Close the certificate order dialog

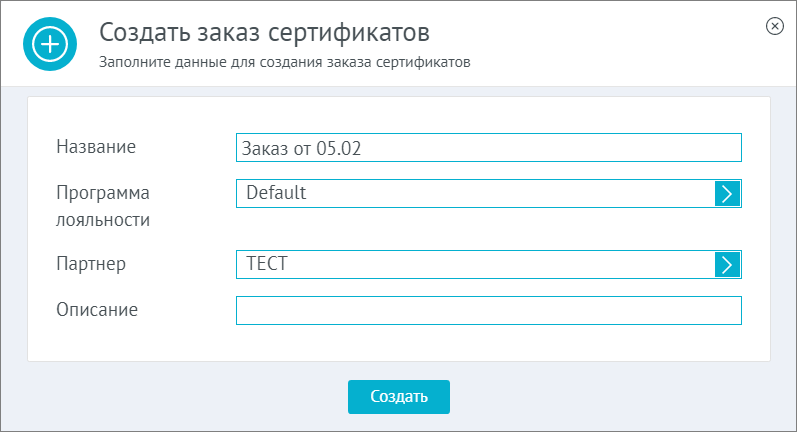pyautogui.click(x=775, y=26)
